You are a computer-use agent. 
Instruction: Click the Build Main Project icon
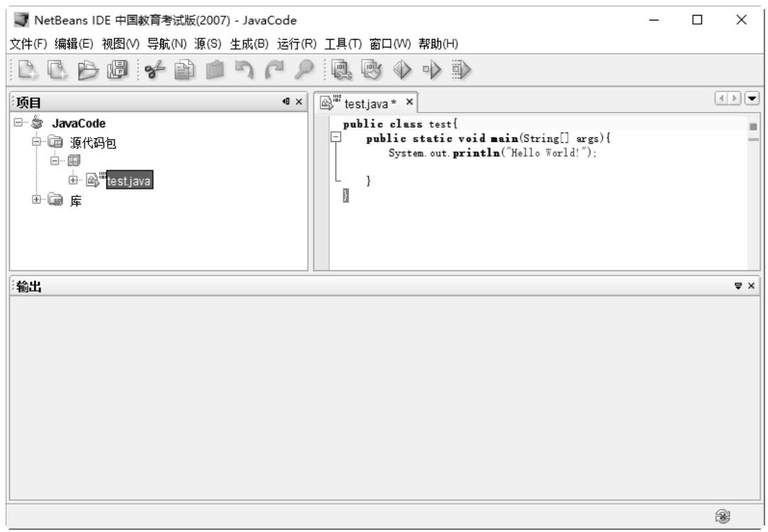coord(341,70)
